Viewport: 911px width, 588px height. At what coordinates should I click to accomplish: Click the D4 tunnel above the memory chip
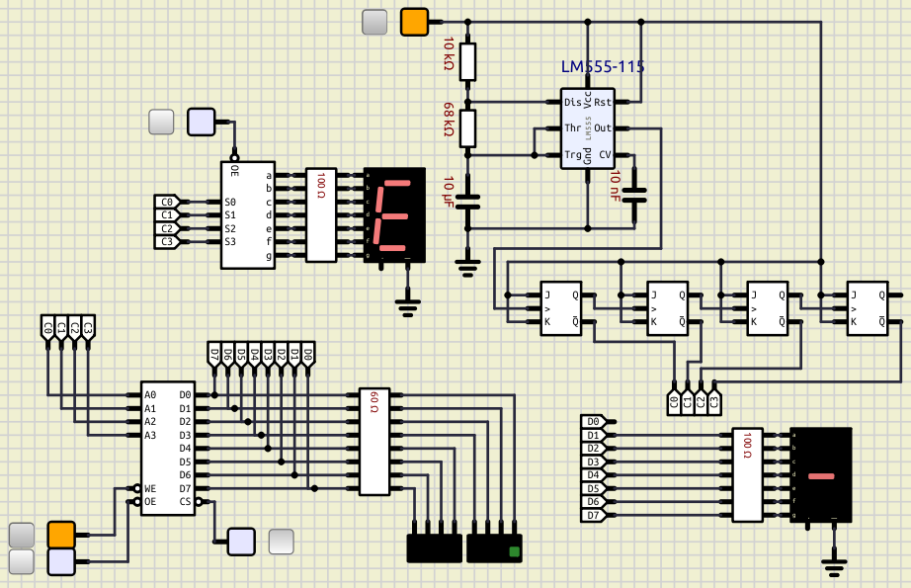pyautogui.click(x=255, y=355)
